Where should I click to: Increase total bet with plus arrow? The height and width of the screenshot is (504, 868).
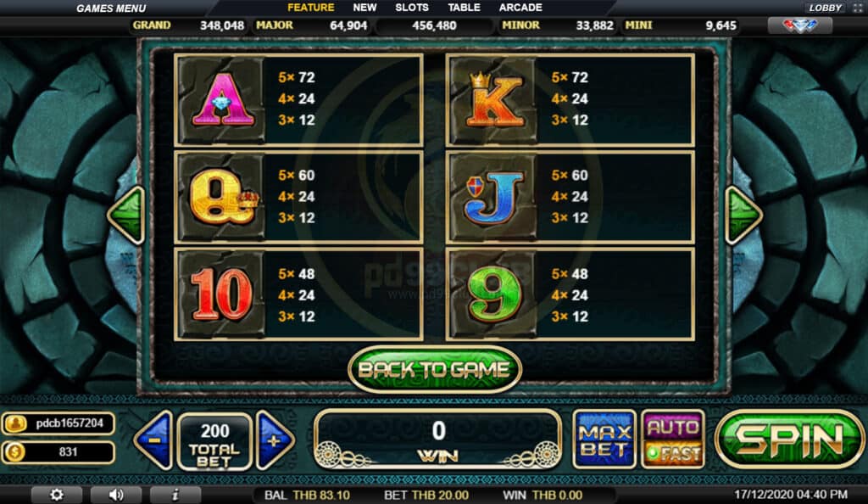coord(275,441)
